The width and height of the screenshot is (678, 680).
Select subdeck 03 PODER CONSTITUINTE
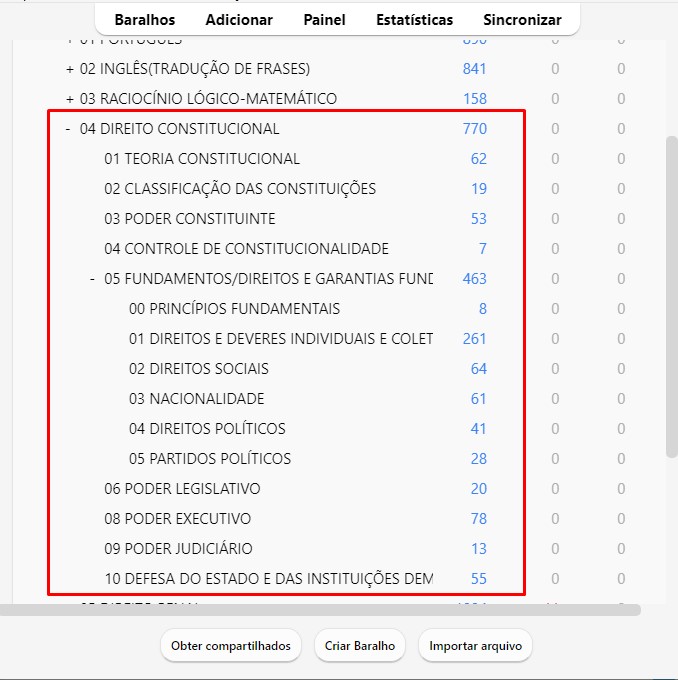click(190, 219)
